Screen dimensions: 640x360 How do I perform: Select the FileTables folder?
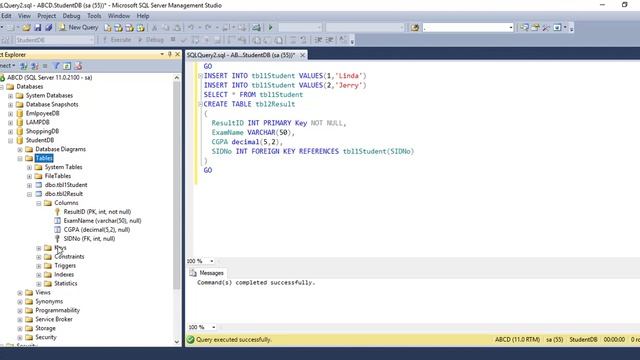pos(58,176)
